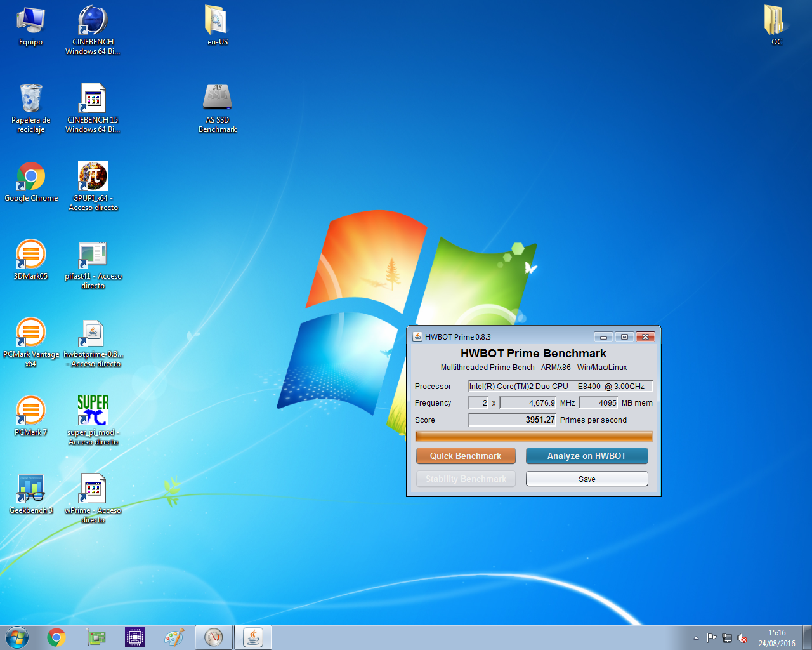Select CINEBENCH Windows 64 Bit shortcut with globe icon
This screenshot has width=812, height=650.
[93, 30]
